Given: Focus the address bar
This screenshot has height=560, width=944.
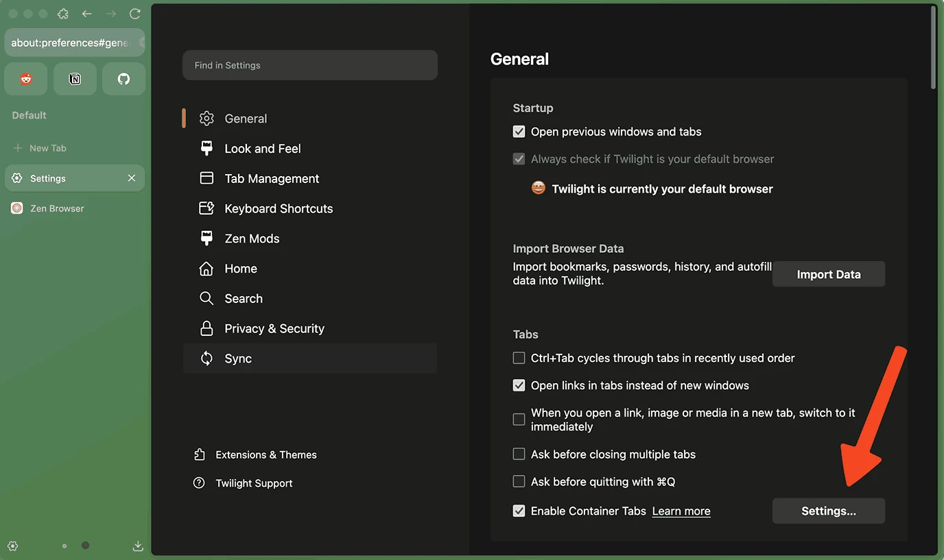Looking at the screenshot, I should 74,42.
